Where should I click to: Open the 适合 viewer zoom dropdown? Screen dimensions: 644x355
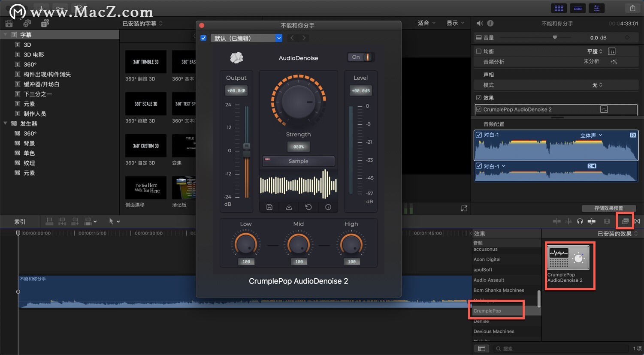click(x=426, y=23)
